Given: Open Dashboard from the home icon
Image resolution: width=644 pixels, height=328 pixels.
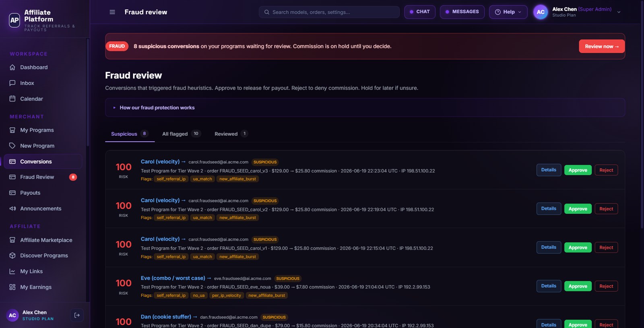Looking at the screenshot, I should click(x=12, y=67).
